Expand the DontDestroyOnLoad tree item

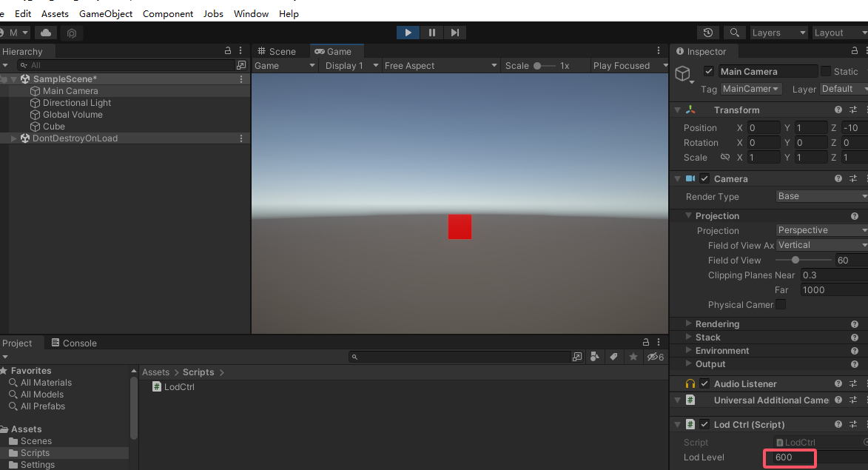pos(13,138)
